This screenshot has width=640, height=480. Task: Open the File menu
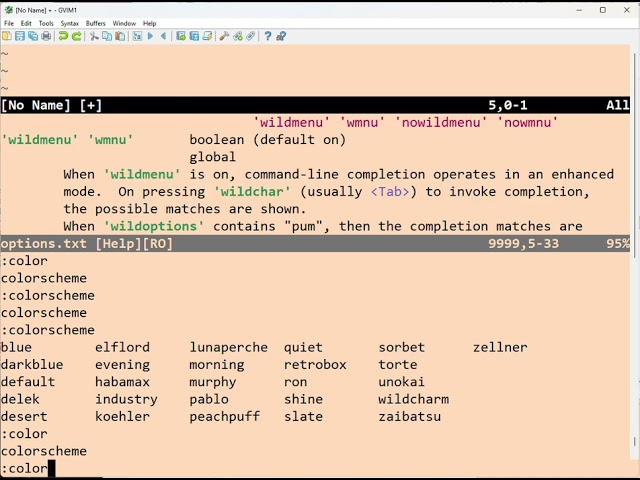pos(9,23)
